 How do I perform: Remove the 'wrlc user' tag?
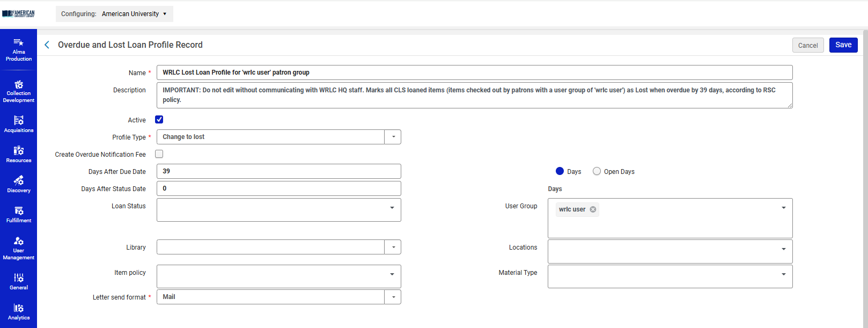pyautogui.click(x=593, y=209)
